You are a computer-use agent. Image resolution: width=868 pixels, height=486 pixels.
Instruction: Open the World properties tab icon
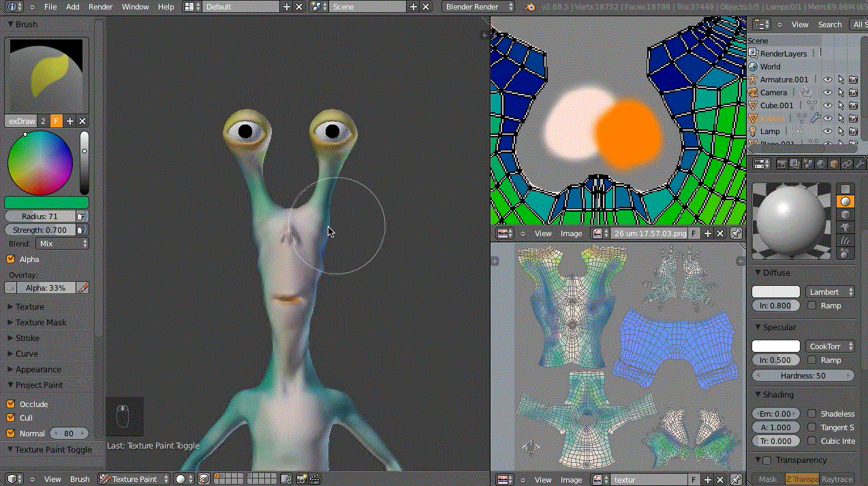pos(821,164)
